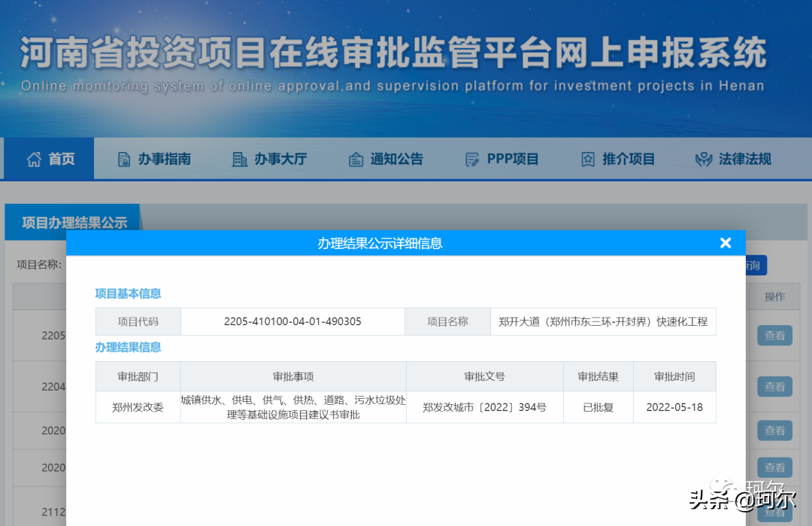This screenshot has width=812, height=526.
Task: Open 推介项目 navigation item
Action: [x=618, y=159]
